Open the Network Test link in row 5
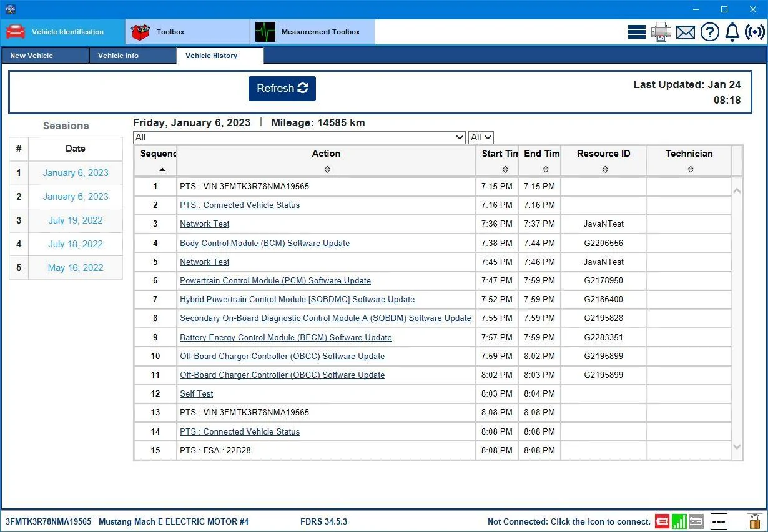The width and height of the screenshot is (768, 532). click(x=205, y=262)
